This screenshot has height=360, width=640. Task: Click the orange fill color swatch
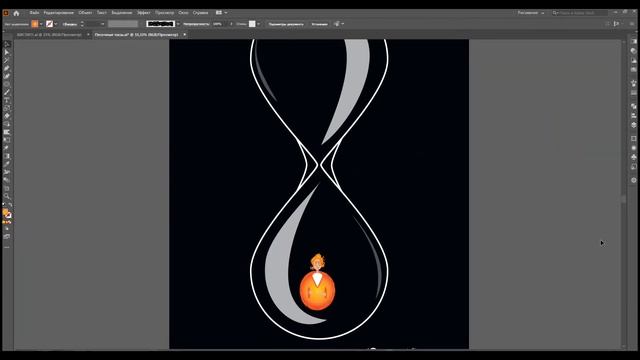[35, 24]
